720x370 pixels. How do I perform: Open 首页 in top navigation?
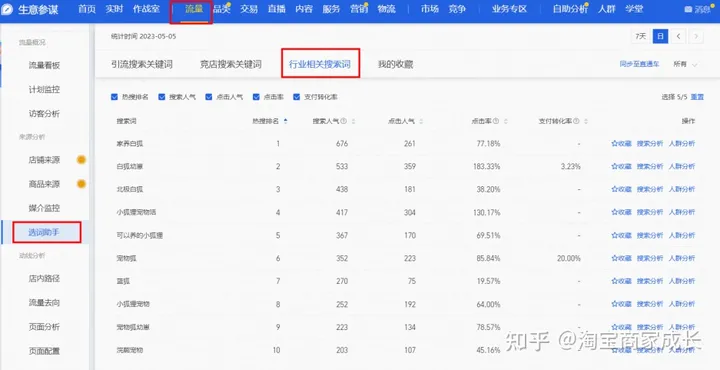(87, 9)
